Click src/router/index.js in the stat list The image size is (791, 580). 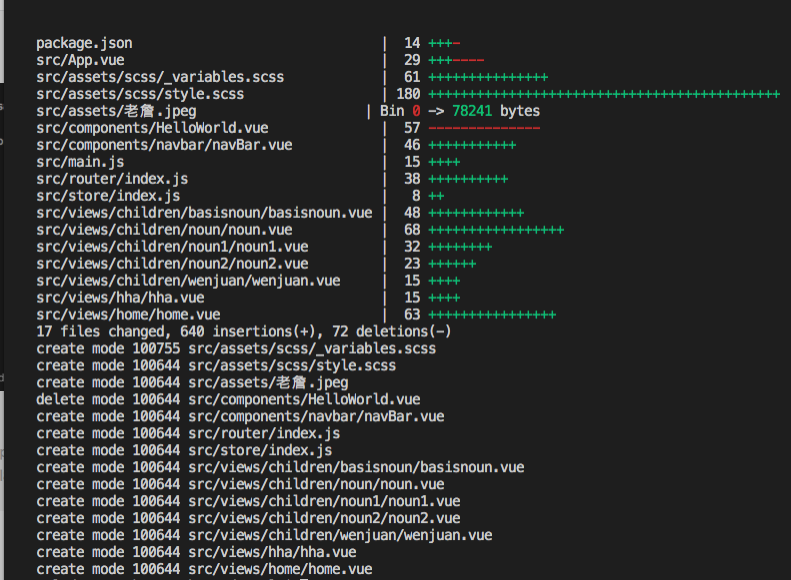click(x=112, y=179)
